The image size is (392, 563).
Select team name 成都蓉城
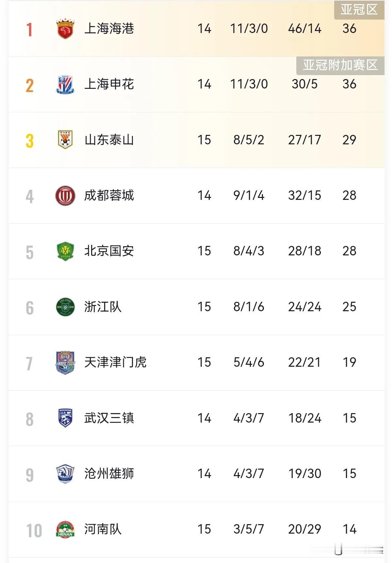(x=109, y=196)
